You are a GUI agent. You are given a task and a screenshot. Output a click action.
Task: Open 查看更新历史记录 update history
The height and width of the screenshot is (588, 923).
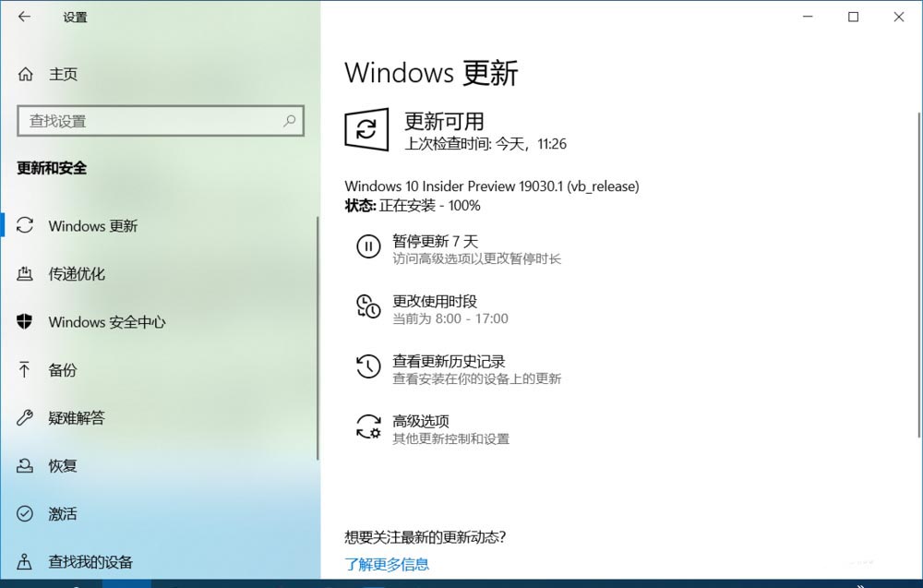(459, 369)
